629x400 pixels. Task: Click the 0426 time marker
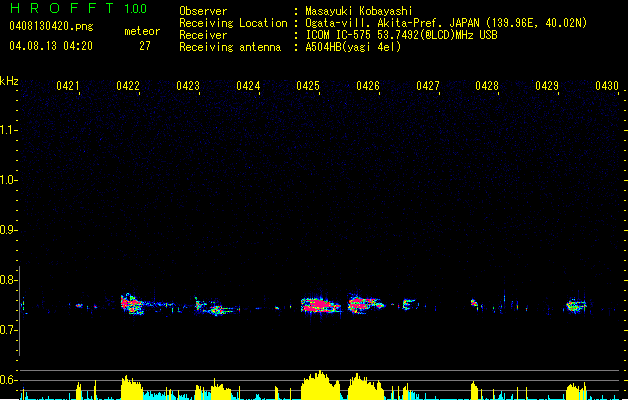click(368, 86)
